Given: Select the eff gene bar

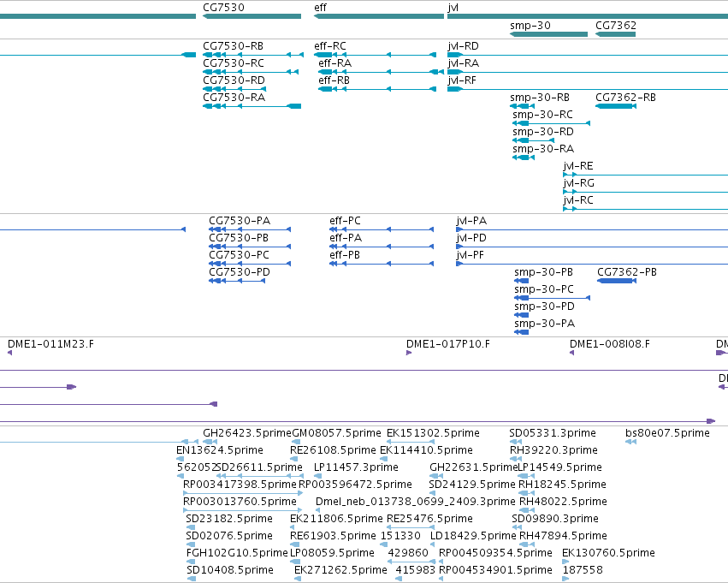Looking at the screenshot, I should point(379,16).
